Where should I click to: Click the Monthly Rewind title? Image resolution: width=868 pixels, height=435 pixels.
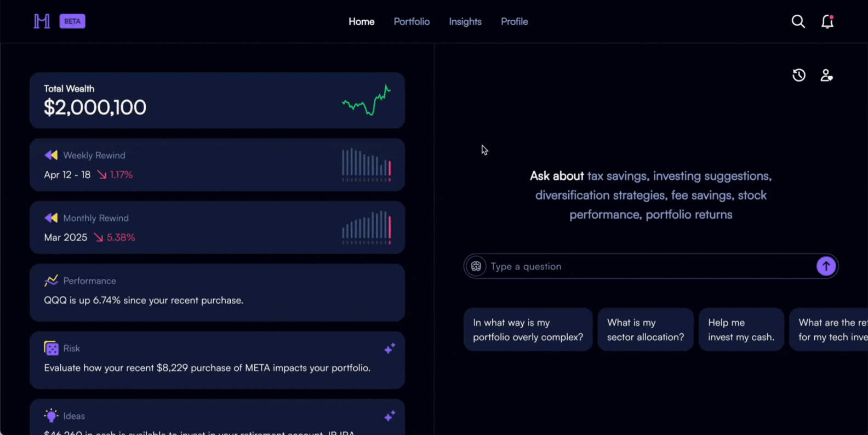click(96, 218)
